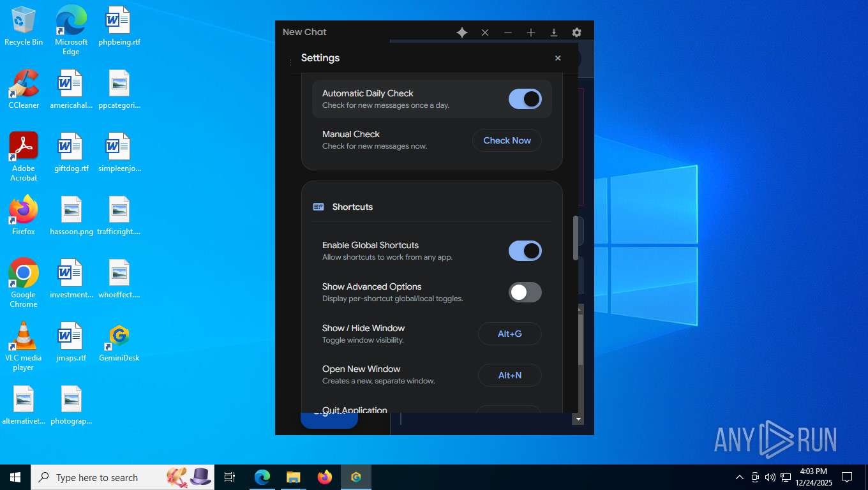Enable Show Advanced Options switch
Image resolution: width=868 pixels, height=490 pixels.
coord(525,292)
